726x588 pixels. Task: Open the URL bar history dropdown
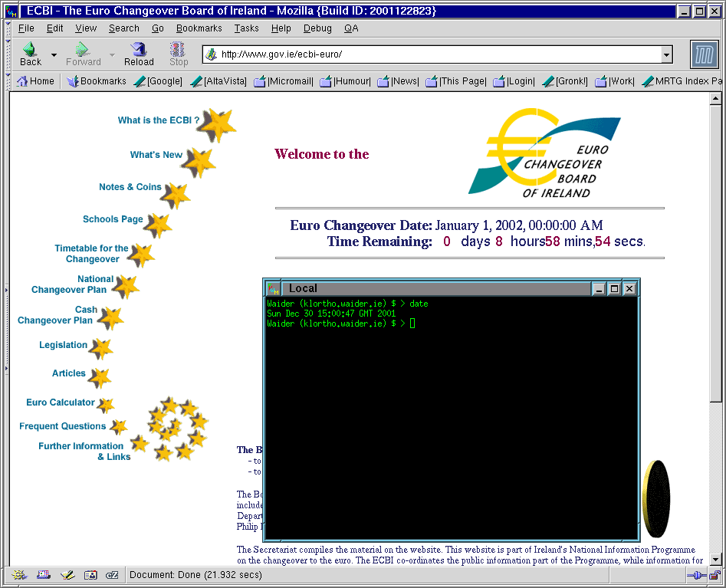[x=666, y=54]
